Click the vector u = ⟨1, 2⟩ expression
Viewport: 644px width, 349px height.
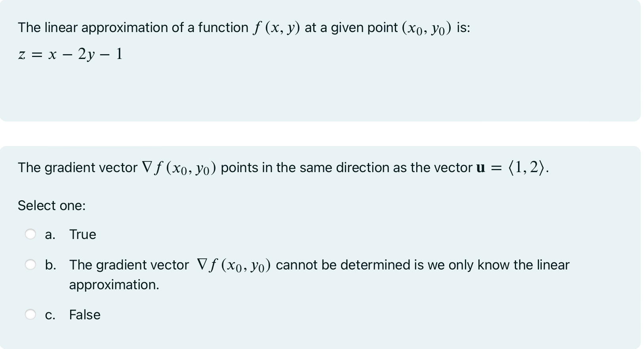tap(511, 167)
